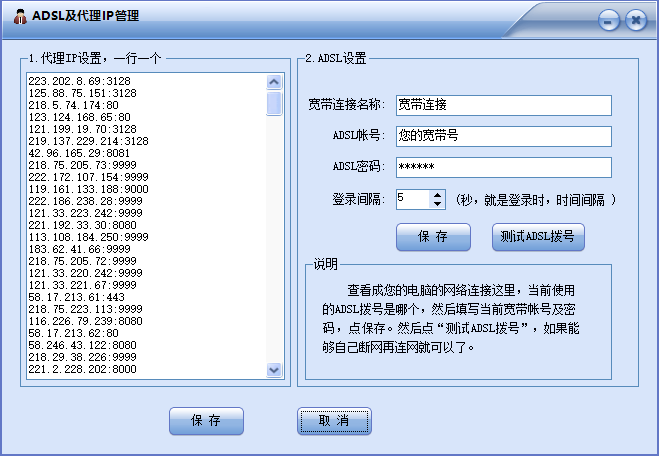Click the proxy list scroll-up arrow
This screenshot has height=456, width=659.
pyautogui.click(x=274, y=82)
